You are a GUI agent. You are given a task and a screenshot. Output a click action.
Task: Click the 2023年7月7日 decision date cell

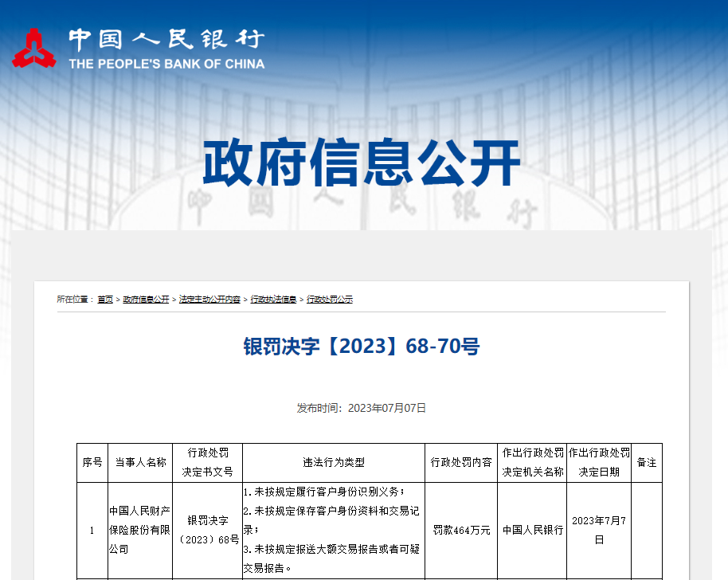pyautogui.click(x=599, y=530)
